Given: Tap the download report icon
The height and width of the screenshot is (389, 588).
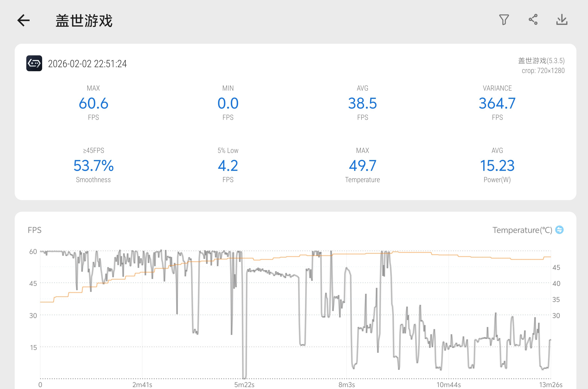Looking at the screenshot, I should click(x=562, y=20).
